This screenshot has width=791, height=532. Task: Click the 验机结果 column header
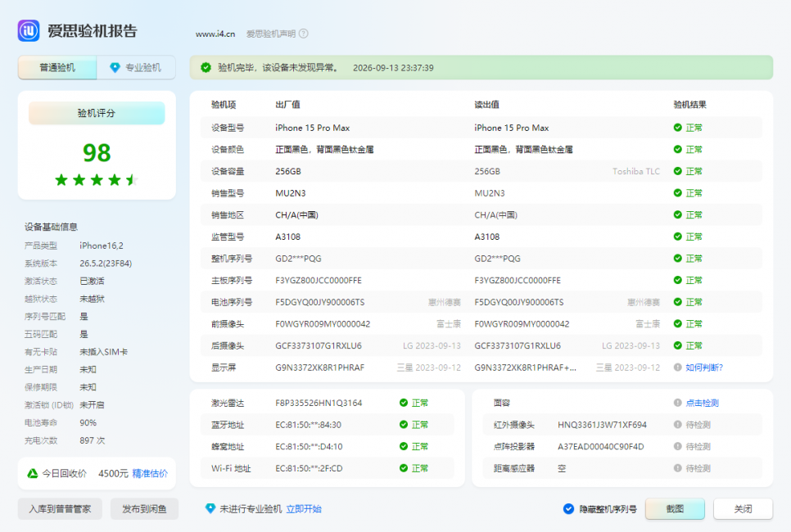click(690, 105)
